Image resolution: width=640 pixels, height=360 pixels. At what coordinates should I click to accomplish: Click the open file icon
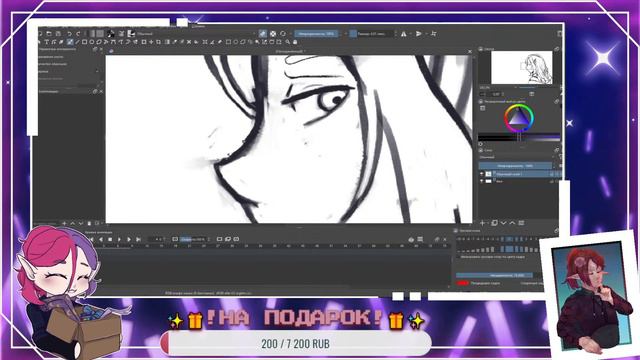point(49,33)
